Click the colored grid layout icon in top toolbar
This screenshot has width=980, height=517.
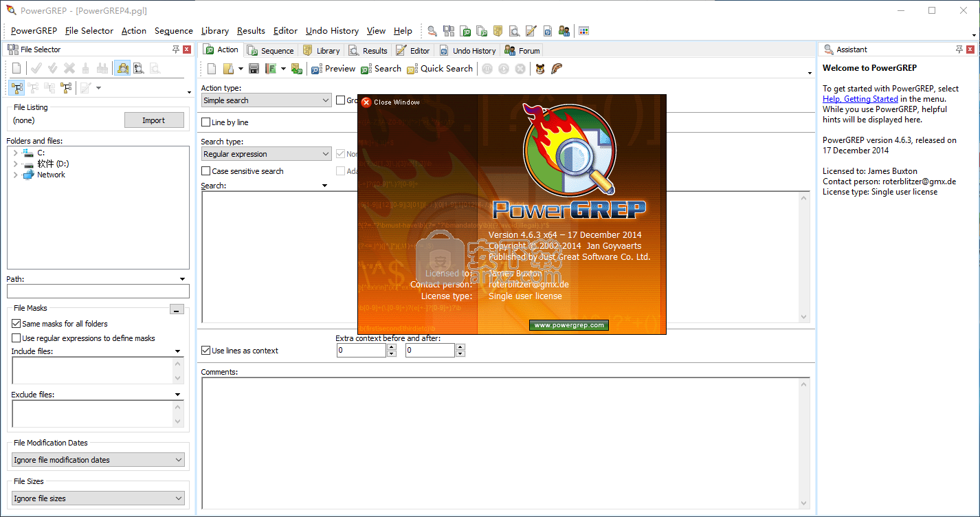click(x=583, y=31)
